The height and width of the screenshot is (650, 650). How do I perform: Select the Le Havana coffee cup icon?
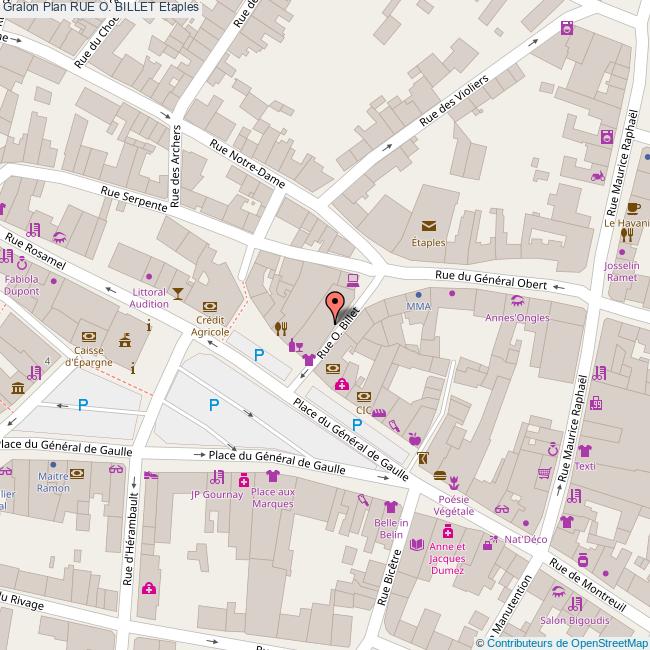632,208
